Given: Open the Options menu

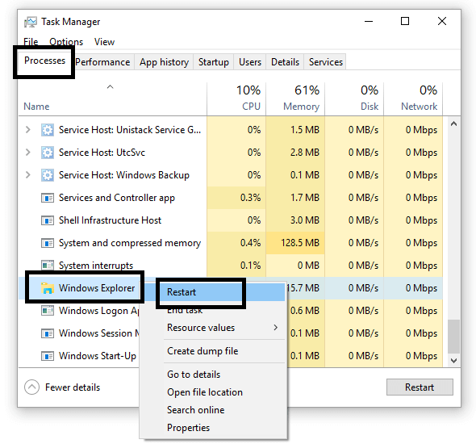Looking at the screenshot, I should tap(66, 42).
